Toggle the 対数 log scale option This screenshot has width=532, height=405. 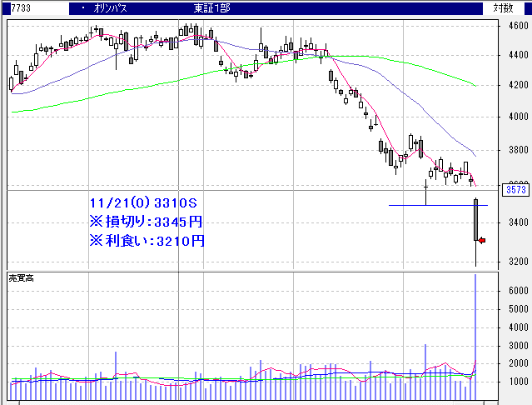(503, 7)
